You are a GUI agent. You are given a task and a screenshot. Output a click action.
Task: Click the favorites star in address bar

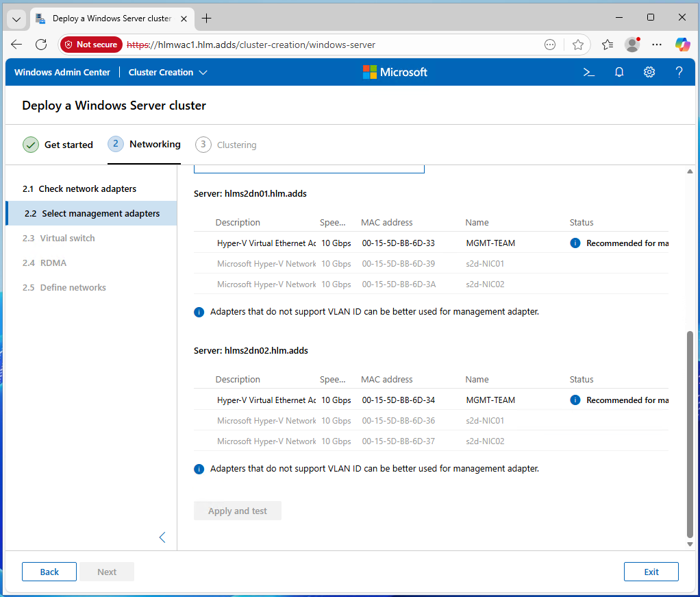point(578,45)
